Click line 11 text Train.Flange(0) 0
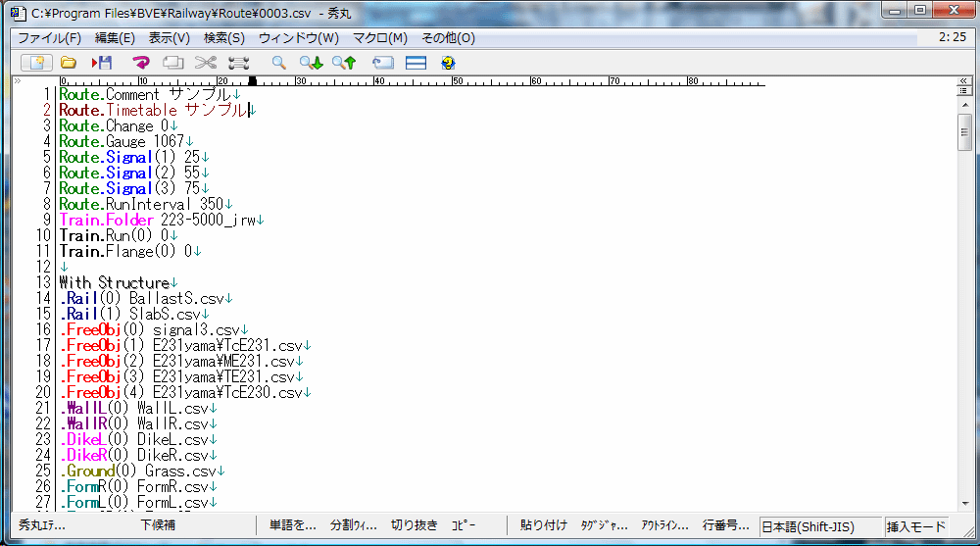980x546 pixels. (x=125, y=251)
